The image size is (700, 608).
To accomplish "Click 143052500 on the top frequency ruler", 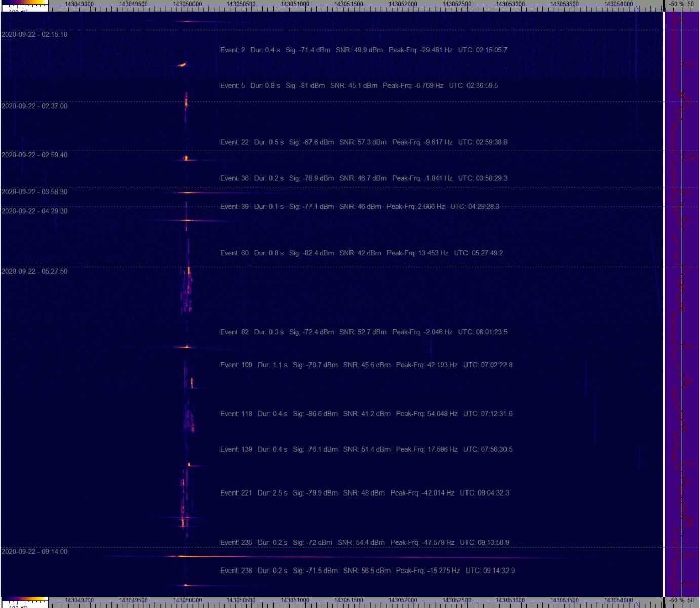I will coord(457,4).
